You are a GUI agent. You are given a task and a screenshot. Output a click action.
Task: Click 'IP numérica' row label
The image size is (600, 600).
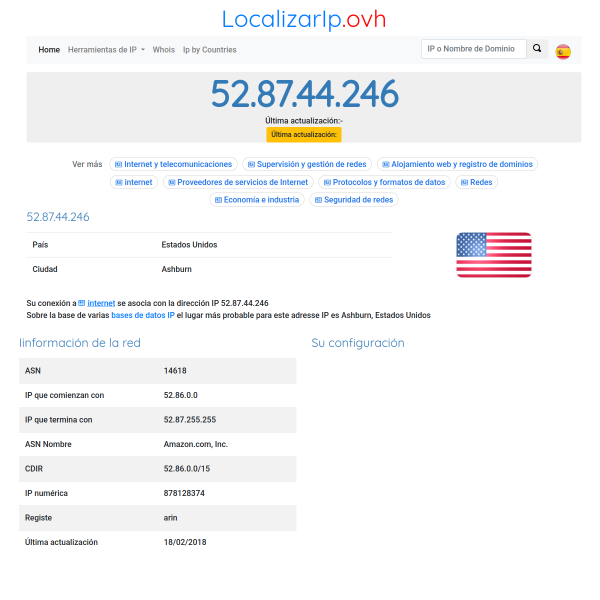pyautogui.click(x=46, y=493)
